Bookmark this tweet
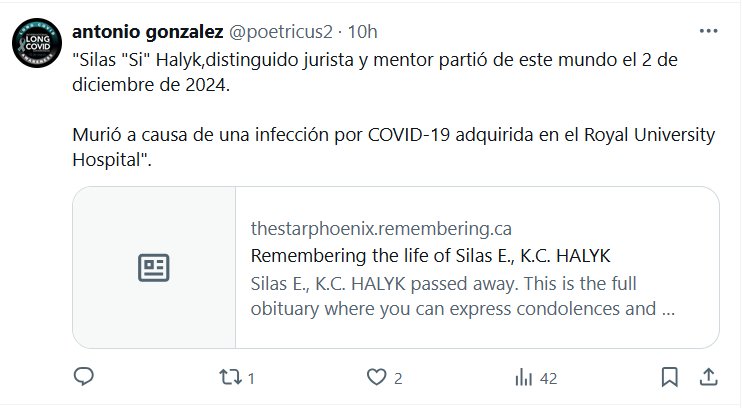 670,377
